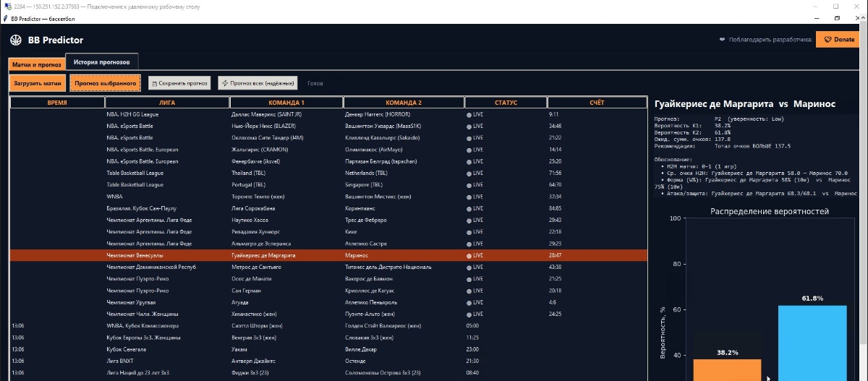
Task: Select the Чемпионат Доминиканской Респуб row
Action: pyautogui.click(x=328, y=267)
